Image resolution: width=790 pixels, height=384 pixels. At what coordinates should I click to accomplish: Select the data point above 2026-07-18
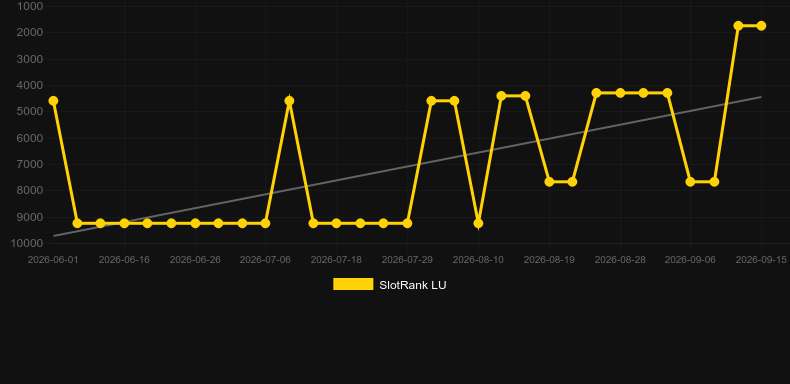coord(336,223)
